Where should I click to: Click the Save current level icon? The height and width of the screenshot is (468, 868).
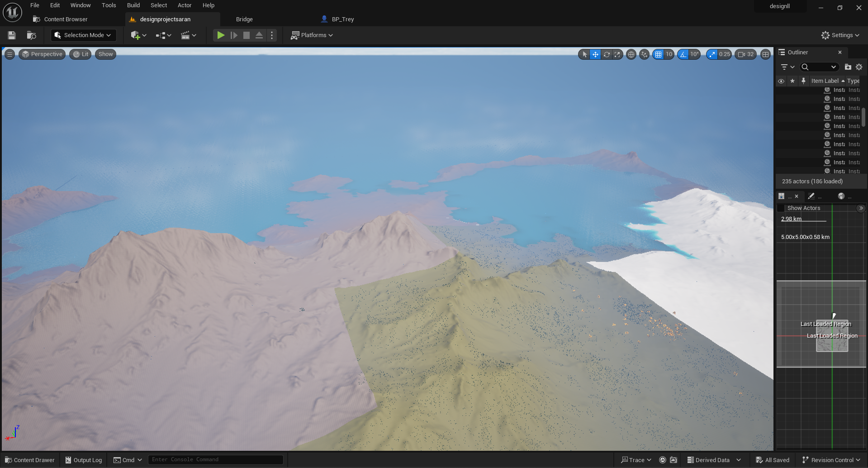pos(12,35)
